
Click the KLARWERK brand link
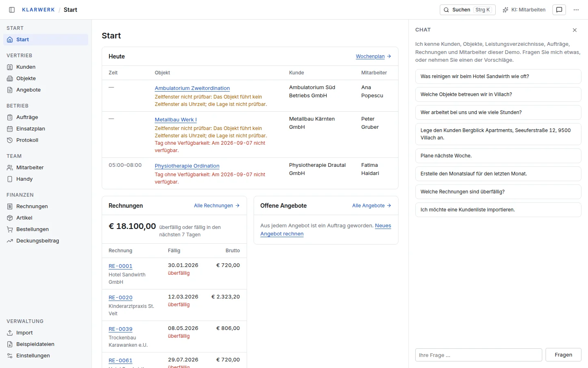point(38,10)
